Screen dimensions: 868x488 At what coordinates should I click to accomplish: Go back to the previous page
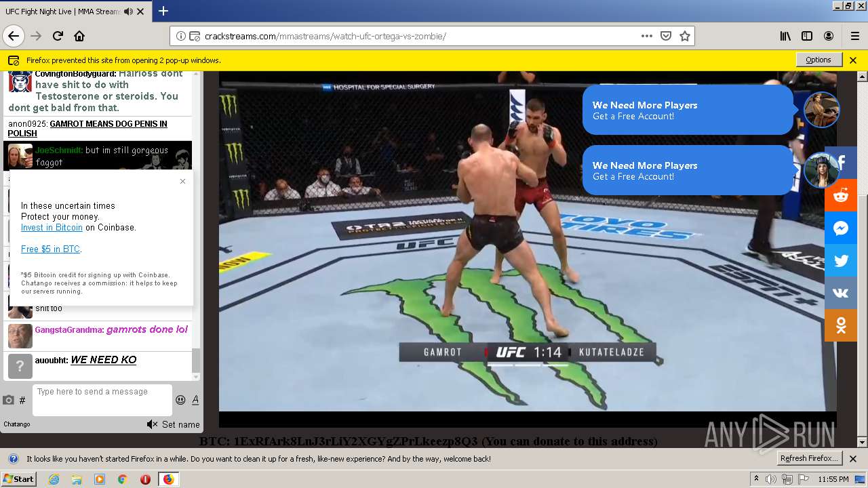point(14,36)
